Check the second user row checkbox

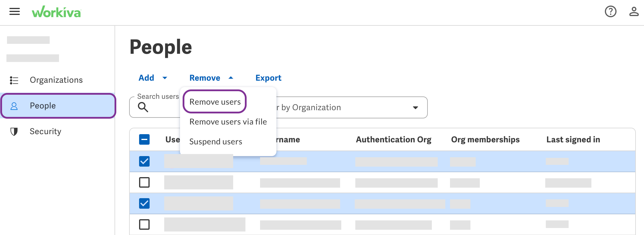coord(144,182)
